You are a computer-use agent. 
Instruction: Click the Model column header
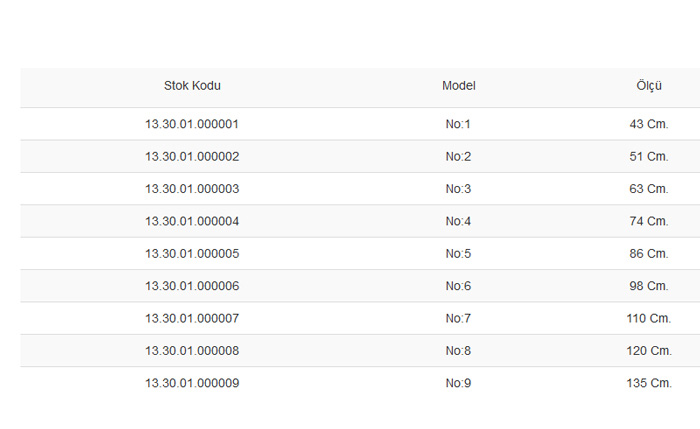[458, 86]
